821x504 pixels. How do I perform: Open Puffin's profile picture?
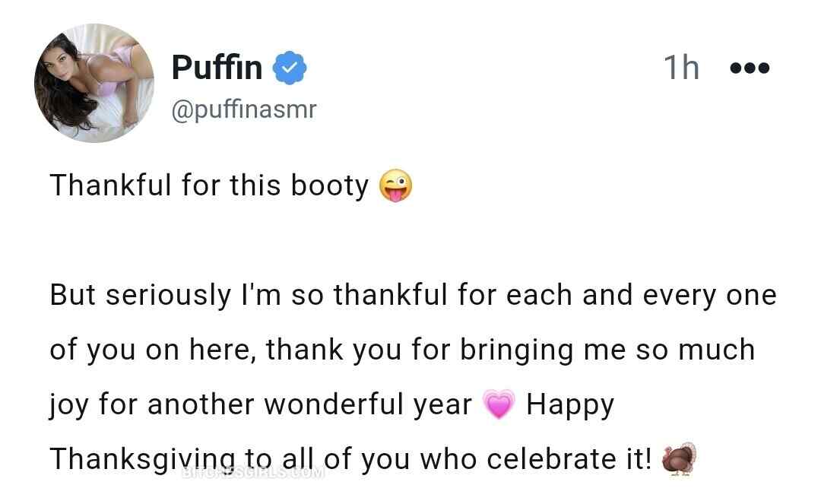[x=94, y=82]
